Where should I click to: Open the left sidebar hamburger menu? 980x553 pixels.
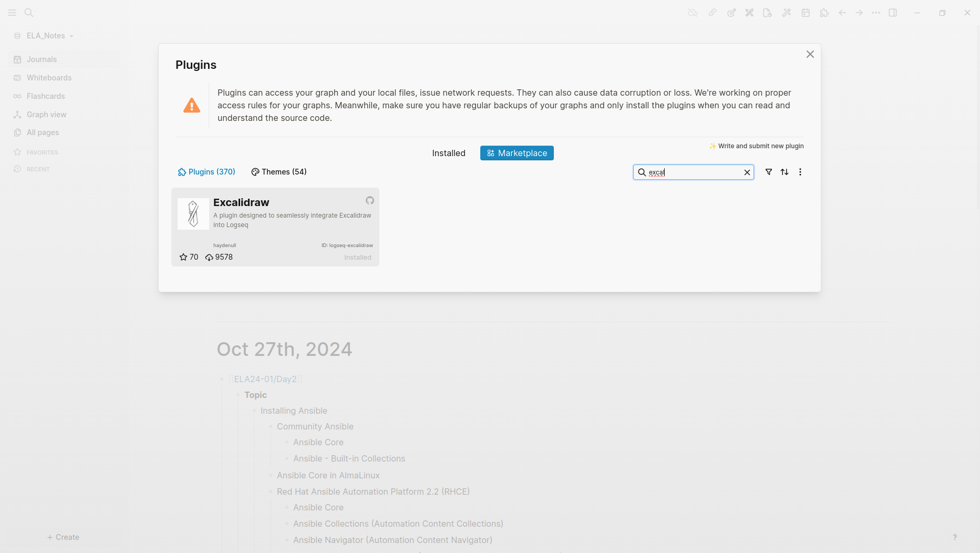(x=12, y=13)
